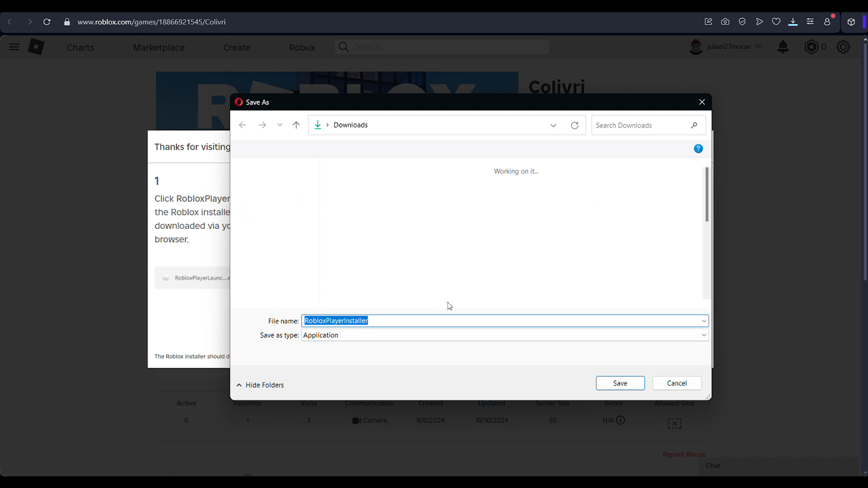
Task: Open Roblox hamburger navigation menu
Action: pyautogui.click(x=14, y=47)
